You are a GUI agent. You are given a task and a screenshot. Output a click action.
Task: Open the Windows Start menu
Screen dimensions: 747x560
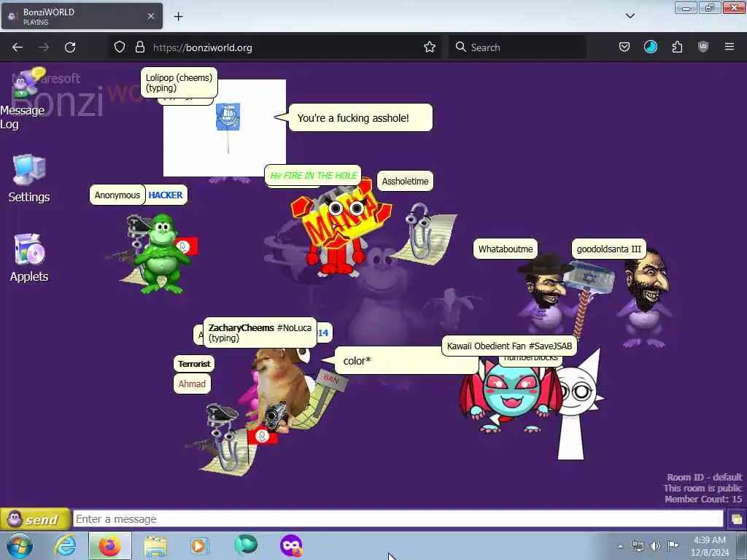coord(19,545)
